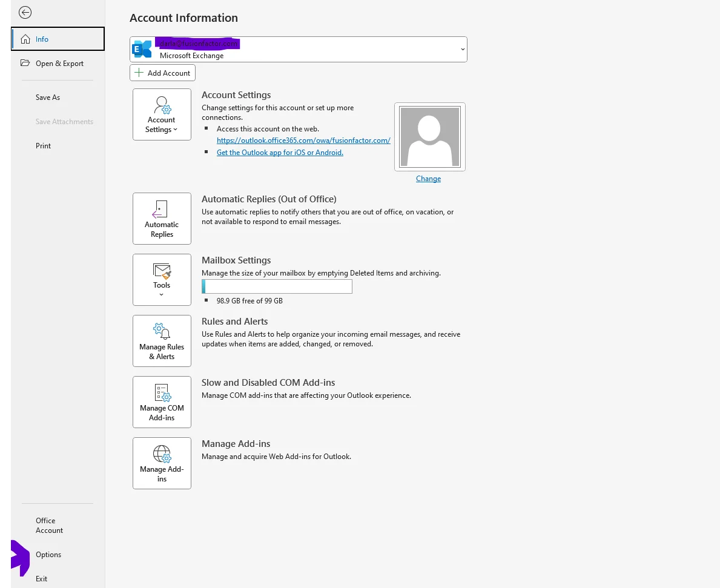The height and width of the screenshot is (588, 720).
Task: Open Outlook Options
Action: (x=48, y=555)
